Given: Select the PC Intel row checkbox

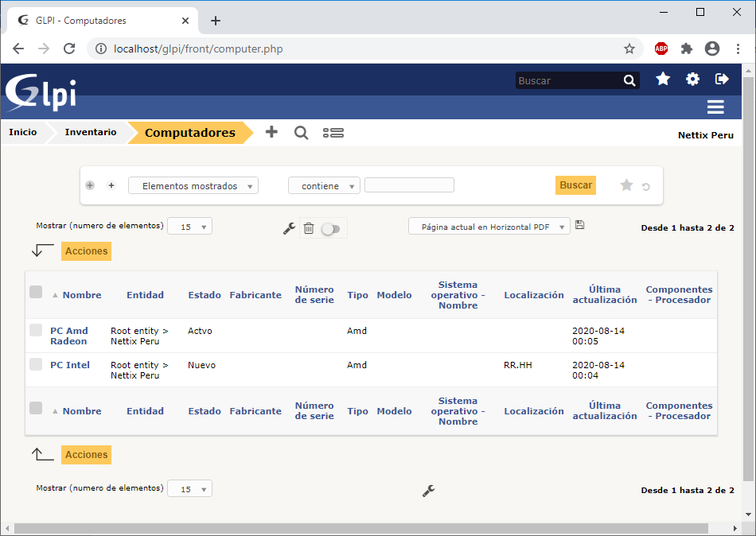Looking at the screenshot, I should pos(36,364).
